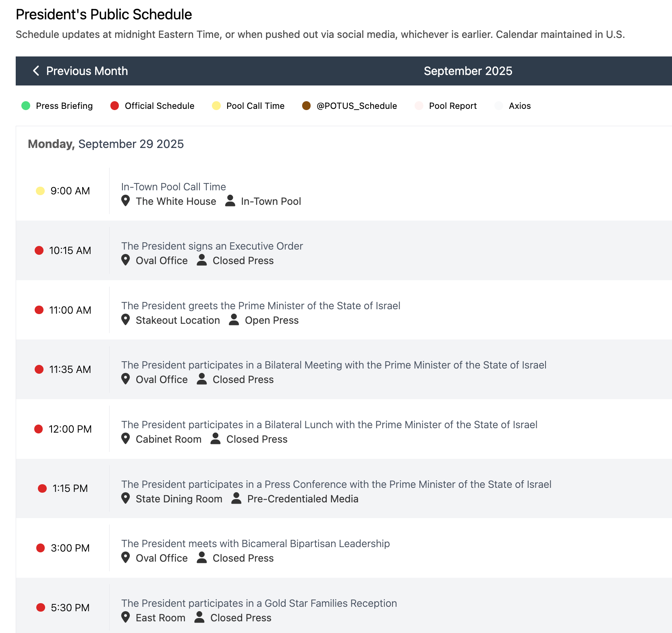Open the Gold Star Families Reception event
The height and width of the screenshot is (633, 672).
(259, 603)
